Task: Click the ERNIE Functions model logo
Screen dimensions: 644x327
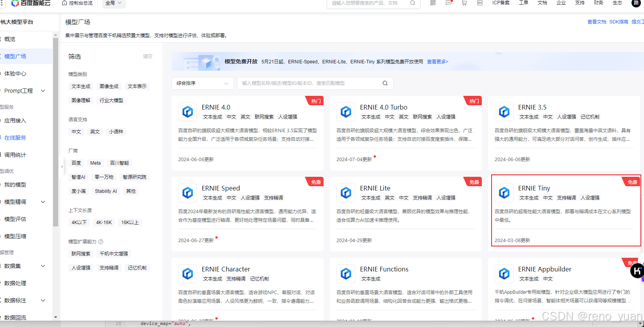Action: [x=346, y=274]
